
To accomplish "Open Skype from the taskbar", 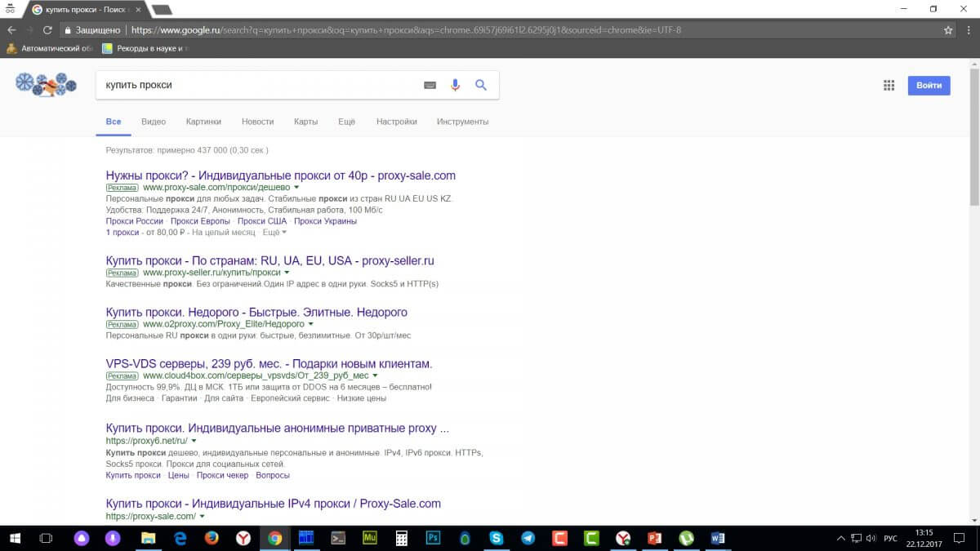I will pyautogui.click(x=496, y=539).
